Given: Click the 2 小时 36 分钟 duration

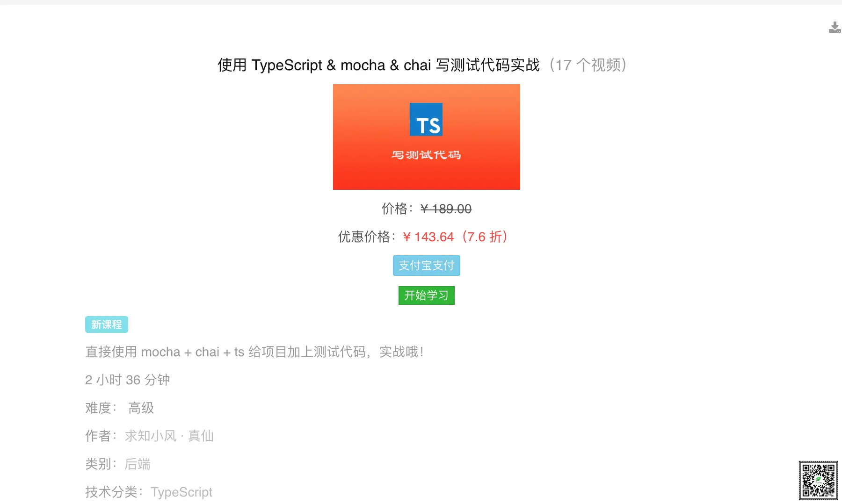Looking at the screenshot, I should tap(128, 380).
